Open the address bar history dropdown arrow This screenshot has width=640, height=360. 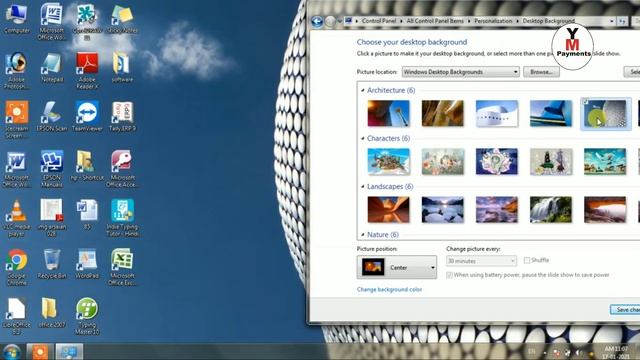tap(611, 21)
